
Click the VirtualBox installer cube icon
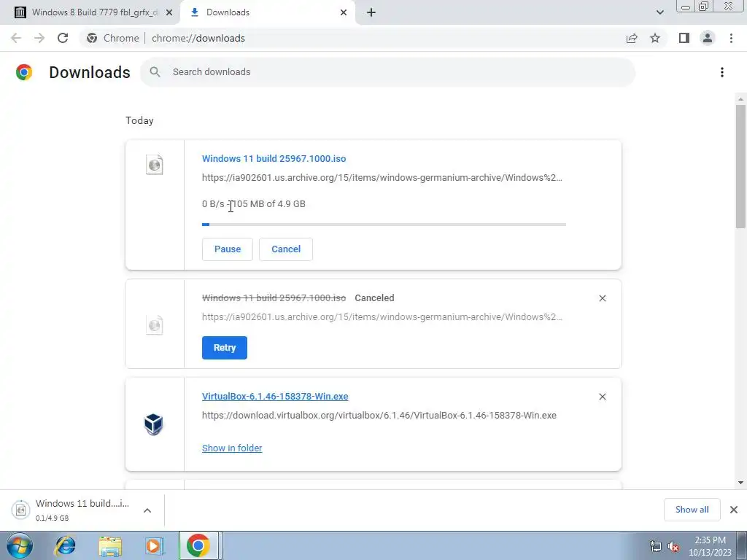click(x=153, y=424)
